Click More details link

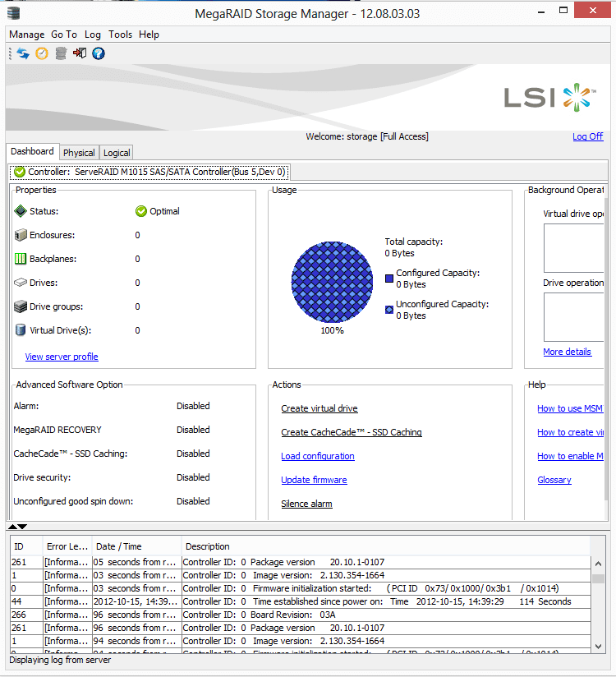tap(567, 352)
